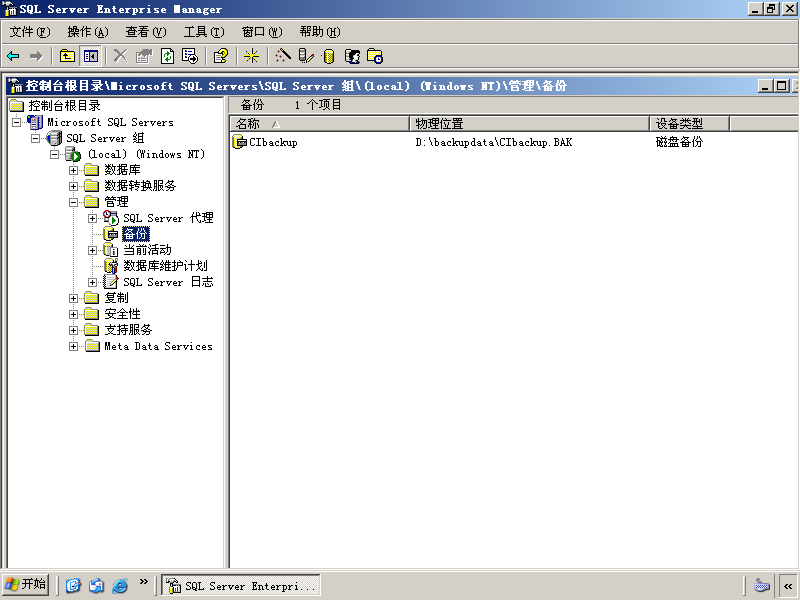This screenshot has height=600, width=800.
Task: Sort by the 名称 column header
Action: pyautogui.click(x=320, y=123)
